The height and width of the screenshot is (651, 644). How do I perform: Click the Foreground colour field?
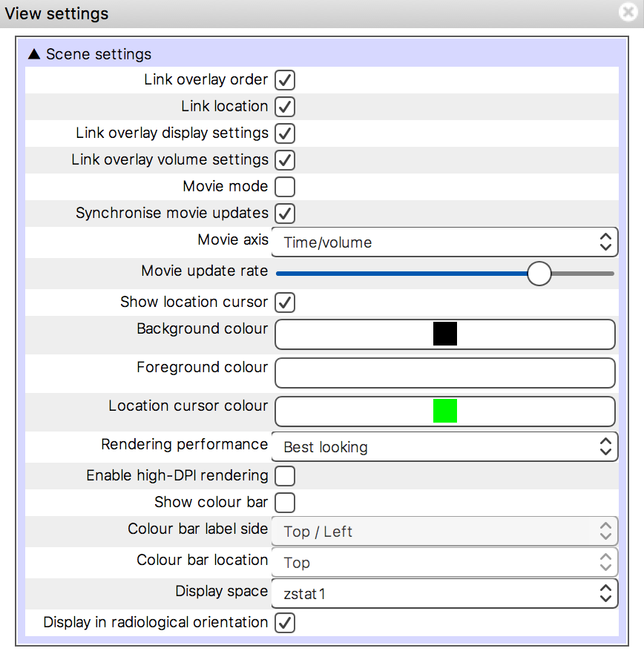444,373
